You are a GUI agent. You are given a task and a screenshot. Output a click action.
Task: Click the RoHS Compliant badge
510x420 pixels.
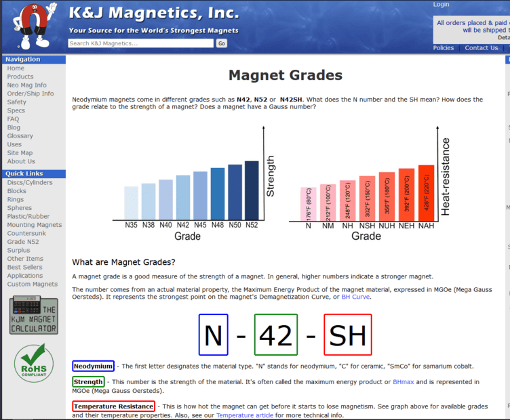coord(34,363)
